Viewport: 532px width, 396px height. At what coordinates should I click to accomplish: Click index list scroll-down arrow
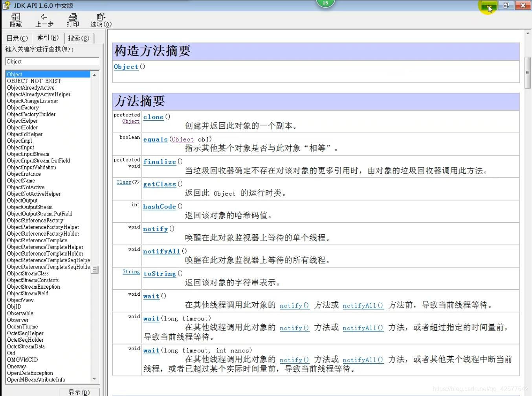pyautogui.click(x=95, y=379)
